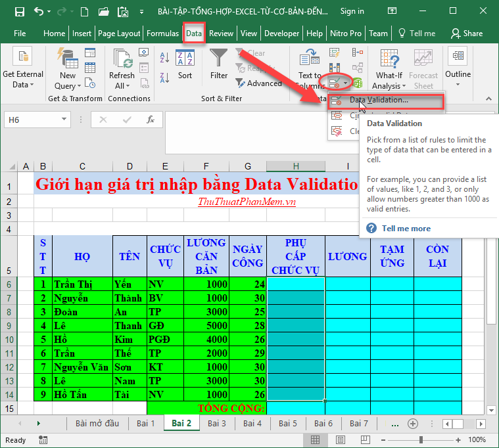
Task: Open Ribbon Display Options
Action: pyautogui.click(x=392, y=11)
